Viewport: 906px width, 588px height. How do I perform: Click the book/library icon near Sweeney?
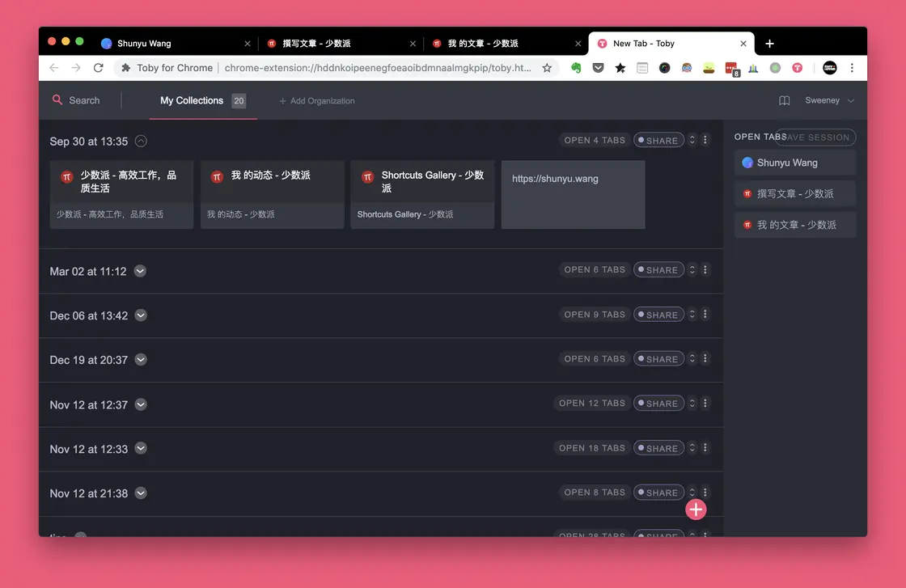pyautogui.click(x=783, y=100)
